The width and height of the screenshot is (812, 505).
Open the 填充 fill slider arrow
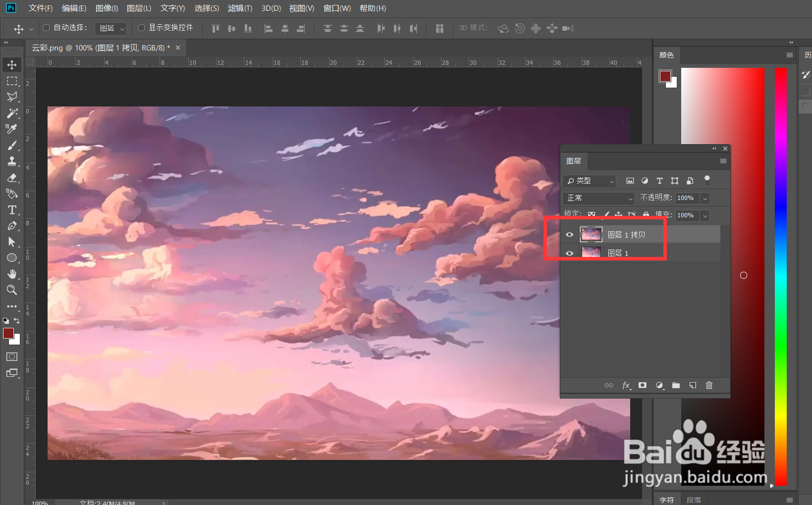click(x=705, y=215)
